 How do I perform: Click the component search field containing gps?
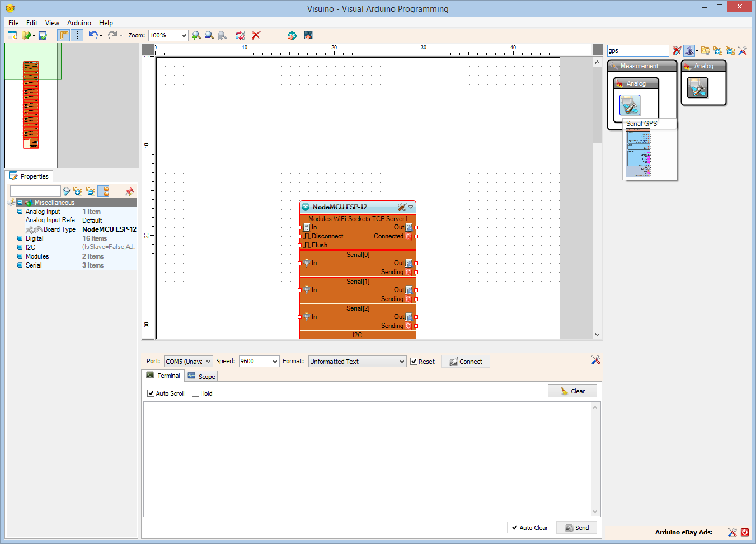pyautogui.click(x=638, y=50)
